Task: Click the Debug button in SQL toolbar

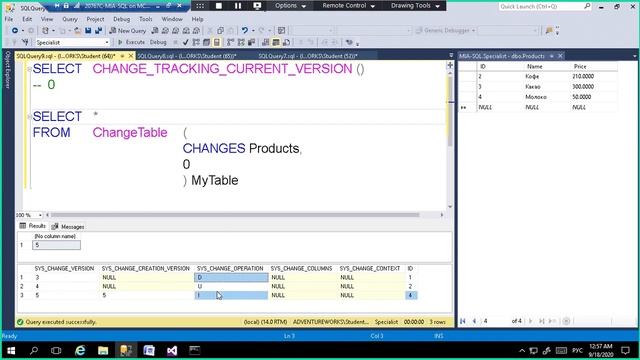Action: pyautogui.click(x=158, y=42)
